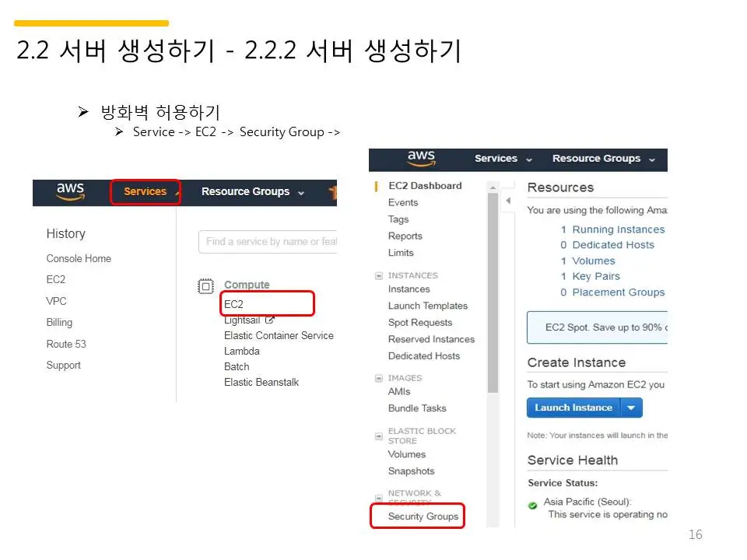Open Running Instances resource link
This screenshot has height=560, width=747.
pos(619,229)
